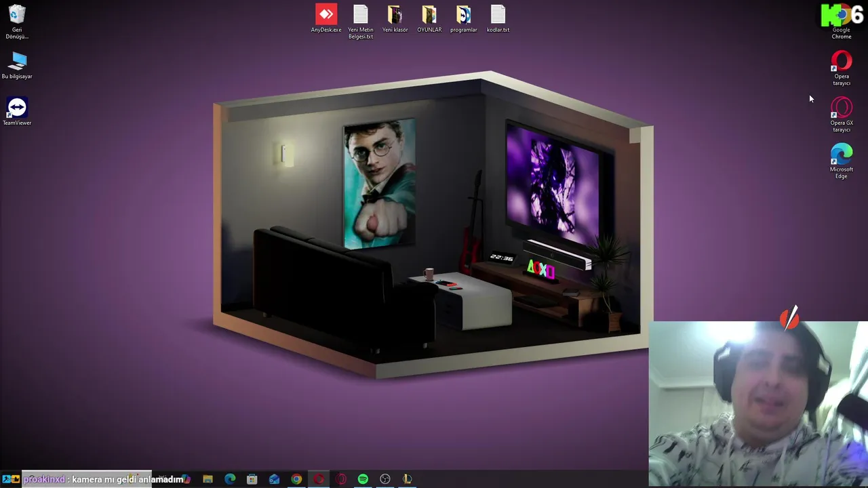
Task: Select the Yeni klasör folder
Action: (x=395, y=19)
